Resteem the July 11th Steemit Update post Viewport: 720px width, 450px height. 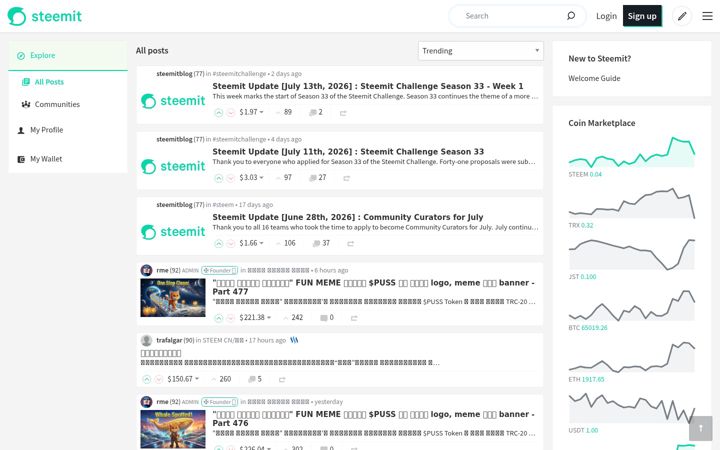(x=347, y=178)
